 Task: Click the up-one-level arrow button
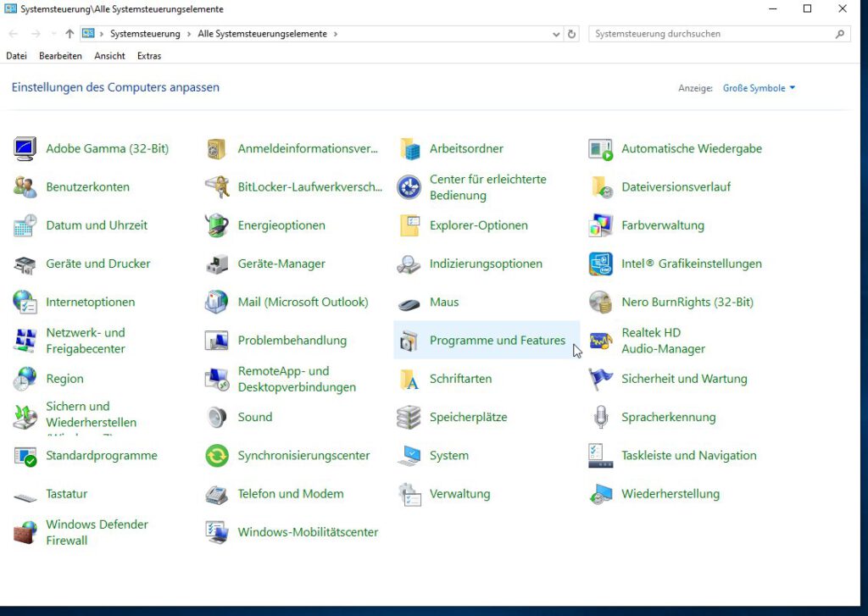(x=70, y=34)
